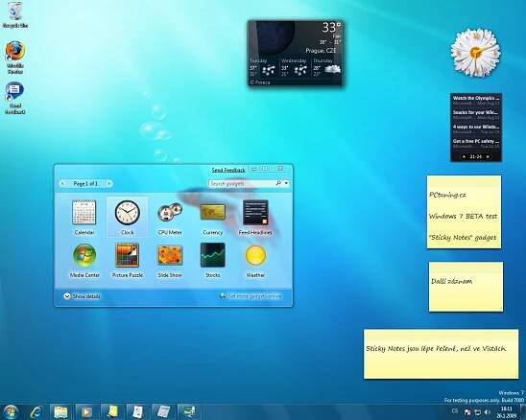Click the CS language indicator in tray
Image resolution: width=526 pixels, height=420 pixels.
tap(455, 411)
